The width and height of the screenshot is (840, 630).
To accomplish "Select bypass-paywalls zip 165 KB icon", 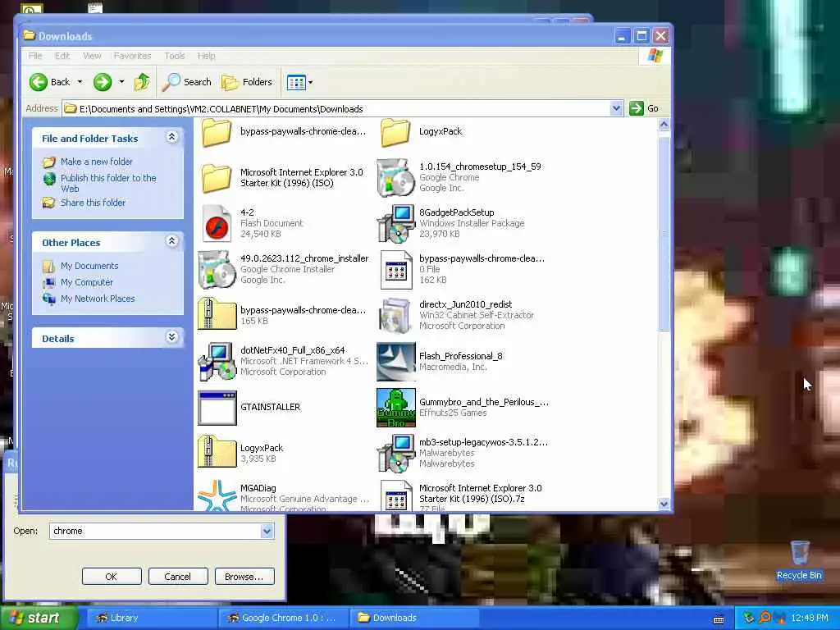I will point(217,314).
